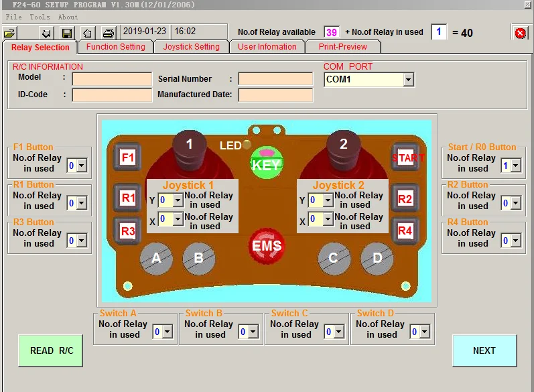
Task: Switch to the Function Setting tab
Action: pos(116,47)
